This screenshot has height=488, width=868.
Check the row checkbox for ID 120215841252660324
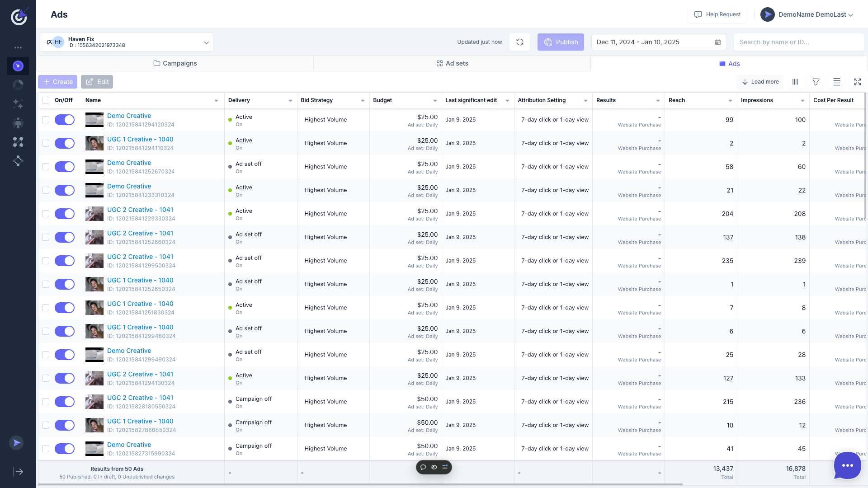[46, 237]
